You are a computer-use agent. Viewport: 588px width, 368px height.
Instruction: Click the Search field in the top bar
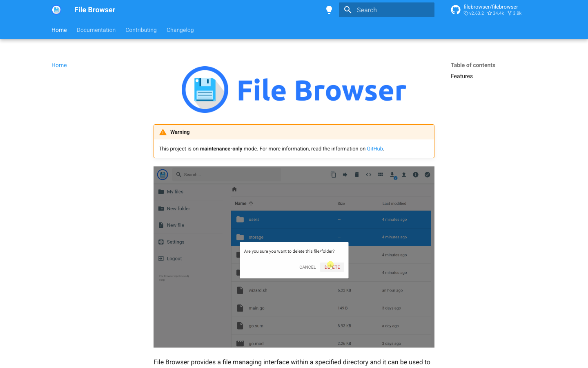click(386, 9)
